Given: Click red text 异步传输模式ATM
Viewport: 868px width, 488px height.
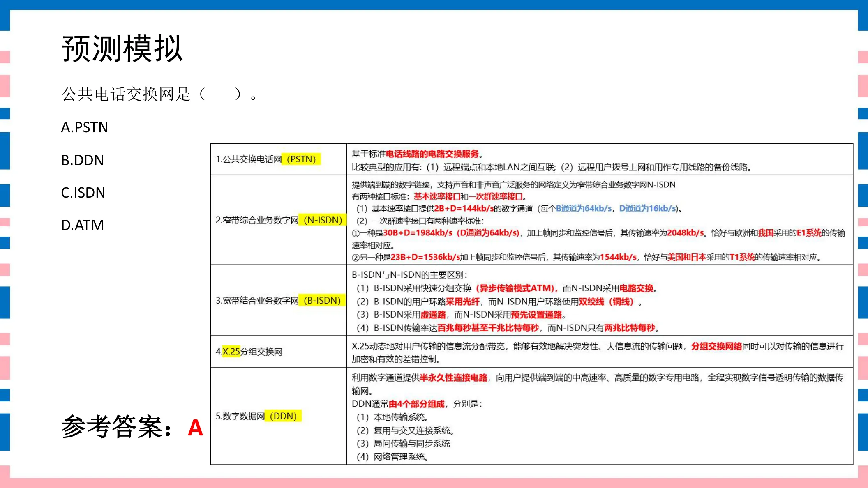Looking at the screenshot, I should (x=516, y=288).
